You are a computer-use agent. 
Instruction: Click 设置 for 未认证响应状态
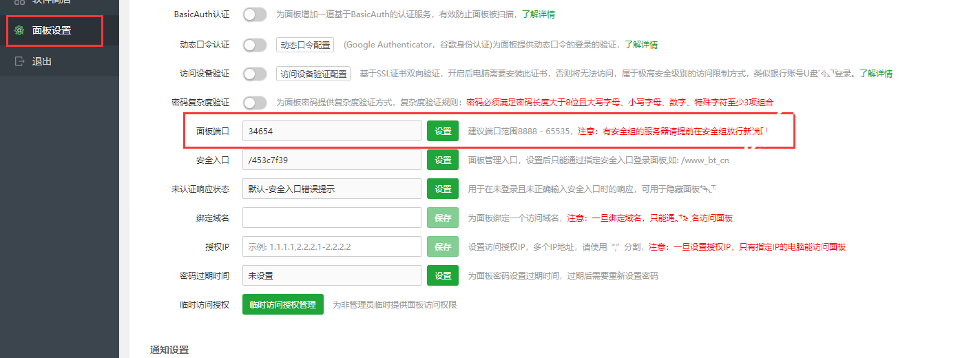[x=443, y=189]
